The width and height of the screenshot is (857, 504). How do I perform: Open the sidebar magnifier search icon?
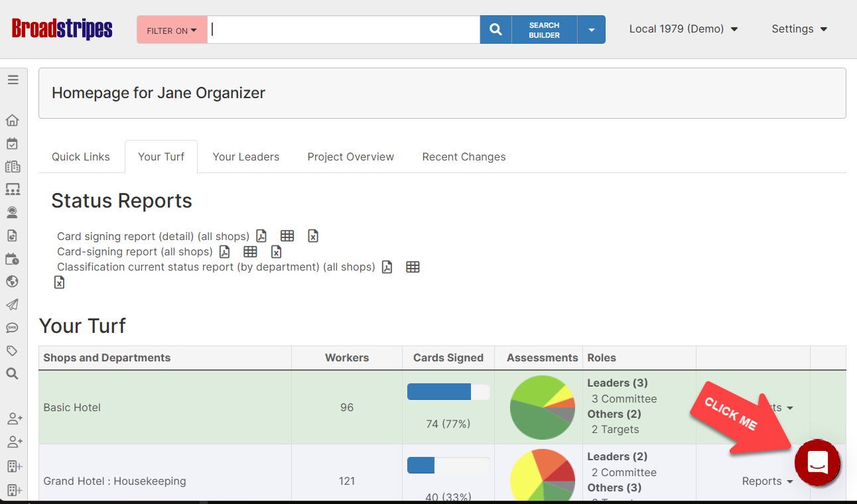pos(12,374)
